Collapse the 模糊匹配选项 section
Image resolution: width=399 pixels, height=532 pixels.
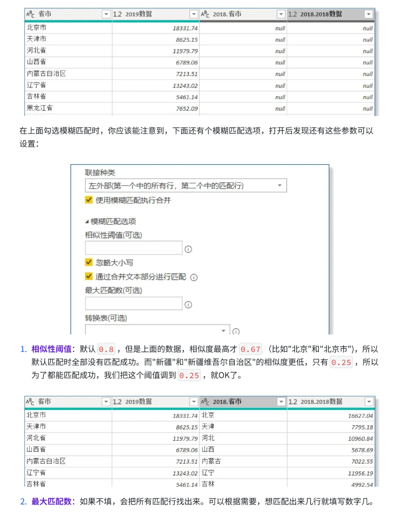(x=87, y=222)
